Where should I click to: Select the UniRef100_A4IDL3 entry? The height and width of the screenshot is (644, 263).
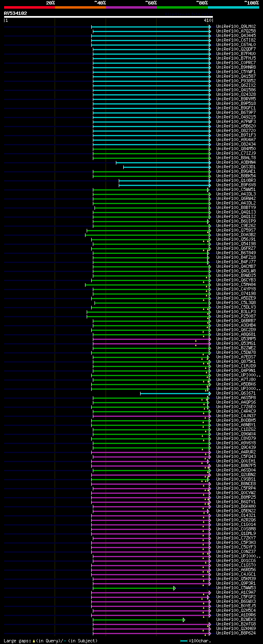tap(236, 194)
